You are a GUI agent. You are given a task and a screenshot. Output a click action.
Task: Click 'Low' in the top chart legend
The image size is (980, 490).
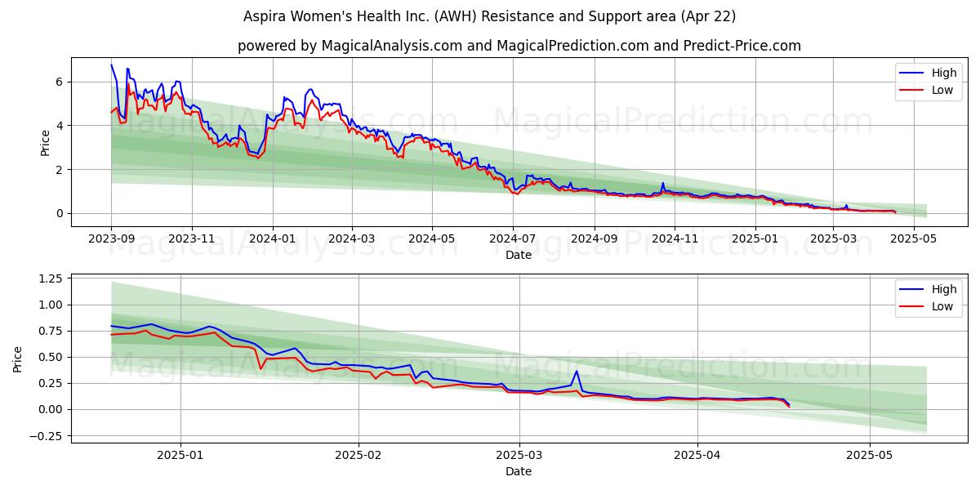(942, 90)
